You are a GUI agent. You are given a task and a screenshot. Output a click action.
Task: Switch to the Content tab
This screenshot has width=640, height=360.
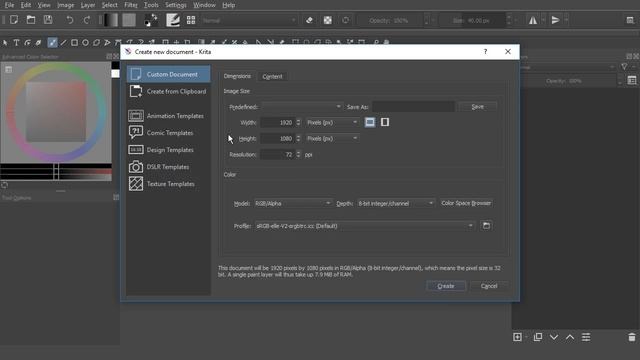(272, 76)
